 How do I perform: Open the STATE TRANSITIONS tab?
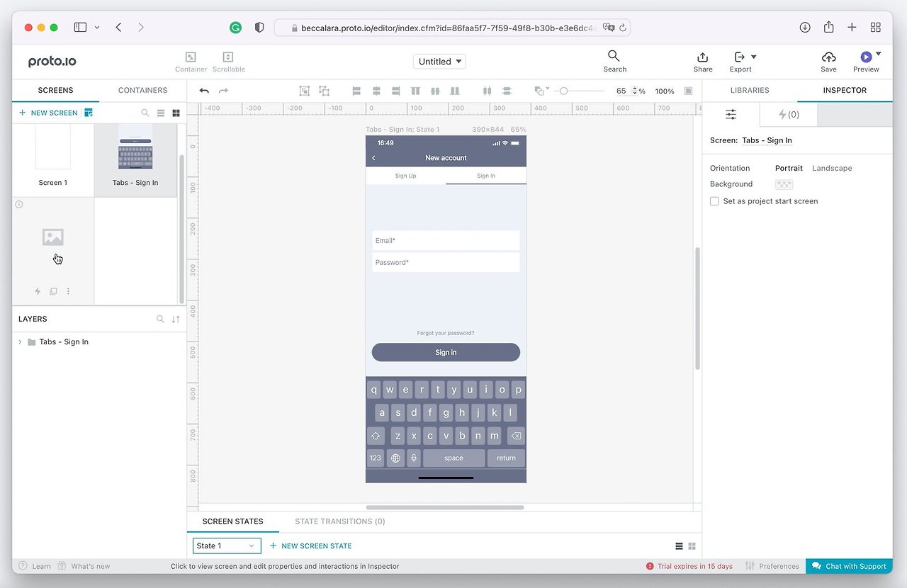point(340,521)
